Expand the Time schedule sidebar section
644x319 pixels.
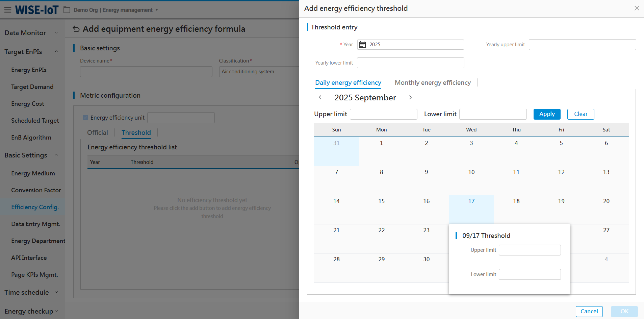click(x=56, y=292)
